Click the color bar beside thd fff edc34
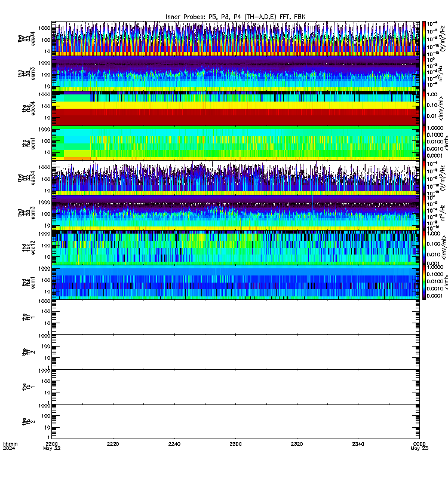The image size is (448, 478). [424, 177]
